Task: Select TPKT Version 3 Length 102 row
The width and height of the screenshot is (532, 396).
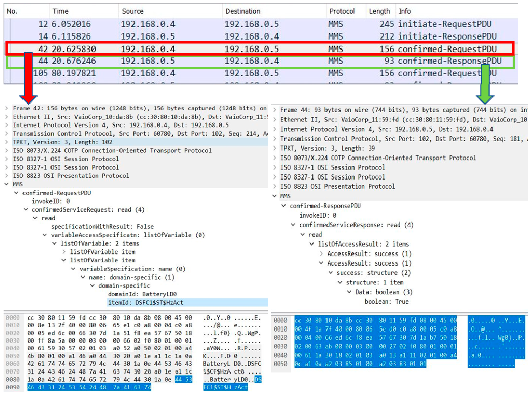Action: tap(62, 142)
